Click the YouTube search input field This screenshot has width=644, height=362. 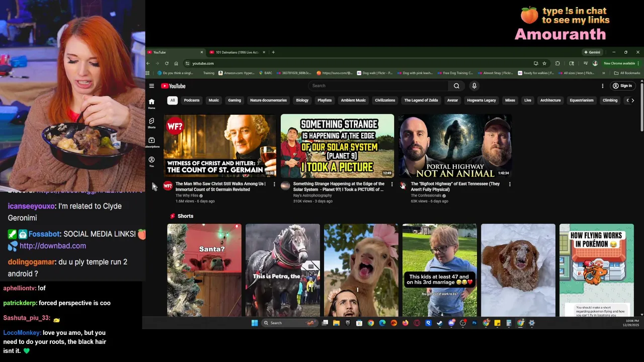click(378, 86)
